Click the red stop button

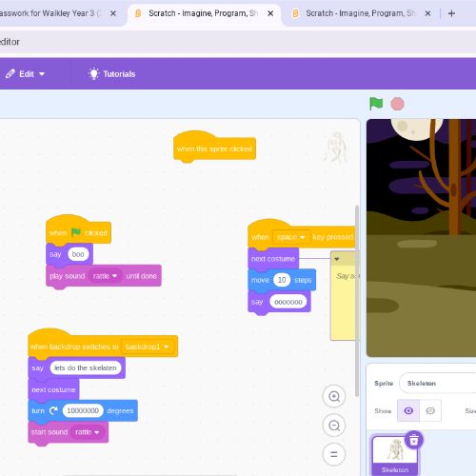(397, 104)
